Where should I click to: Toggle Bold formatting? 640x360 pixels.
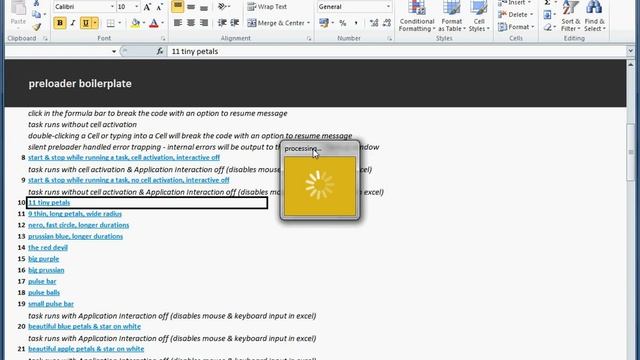click(x=60, y=23)
